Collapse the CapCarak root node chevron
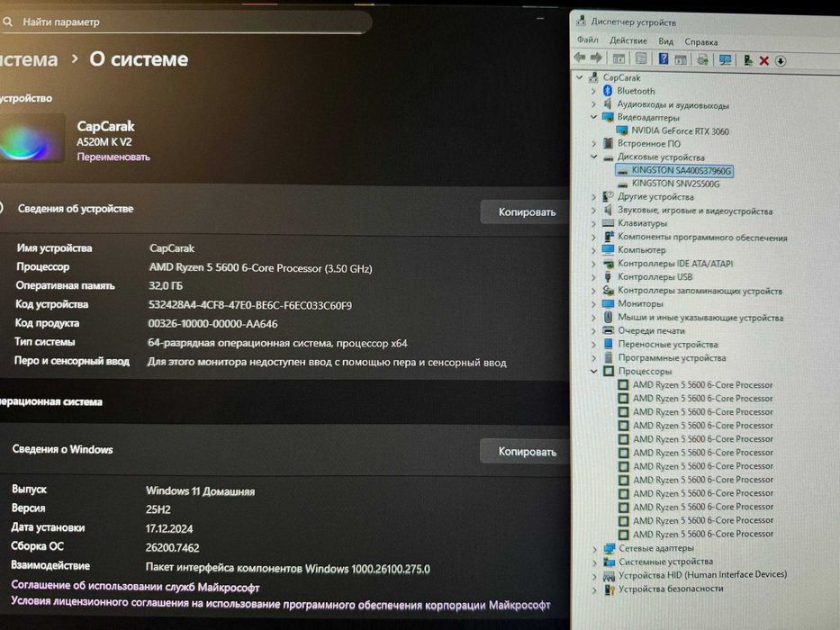This screenshot has width=840, height=630. [x=579, y=77]
